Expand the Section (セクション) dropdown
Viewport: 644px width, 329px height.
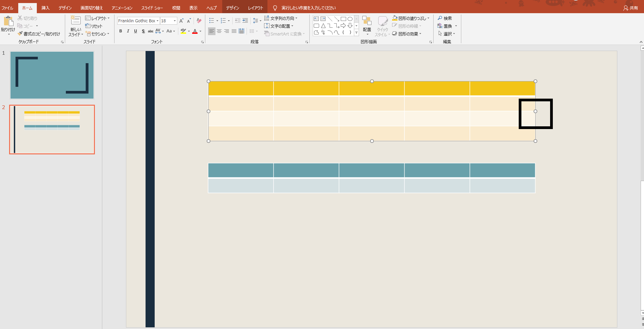[98, 34]
